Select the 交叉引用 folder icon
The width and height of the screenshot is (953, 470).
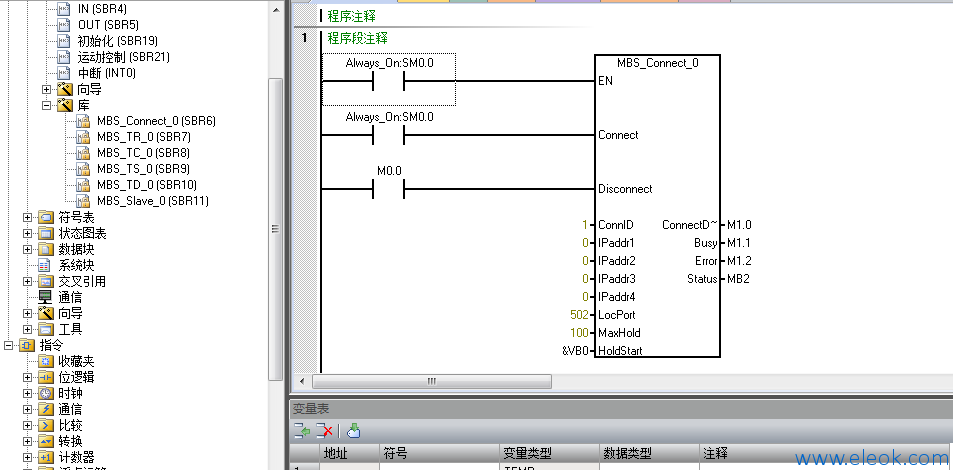(x=45, y=282)
